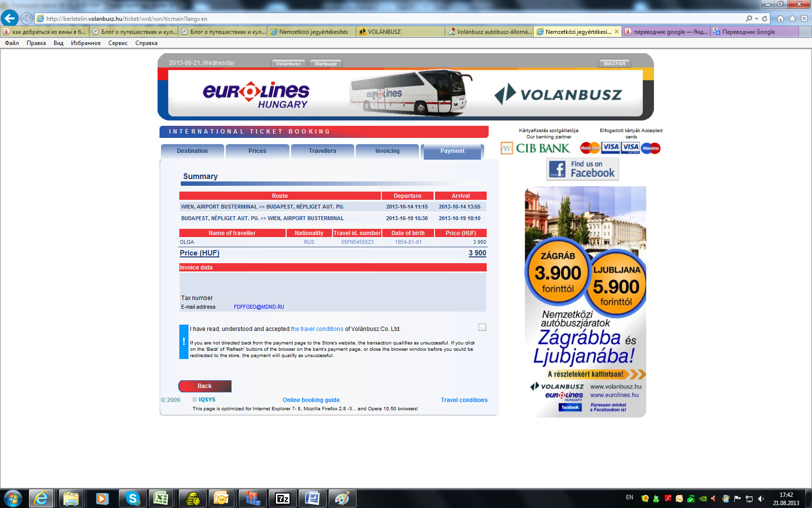812x508 pixels.
Task: Click the browser back arrow button
Action: [x=10, y=18]
